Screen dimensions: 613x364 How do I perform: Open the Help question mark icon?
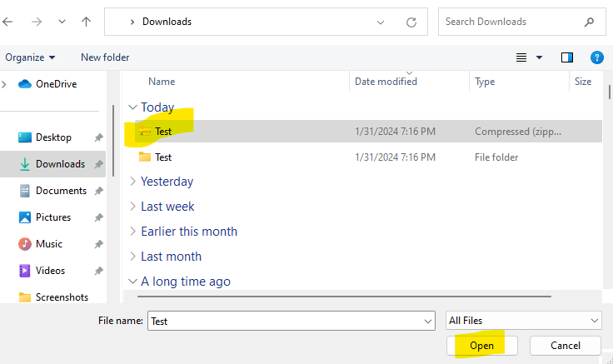tap(596, 57)
